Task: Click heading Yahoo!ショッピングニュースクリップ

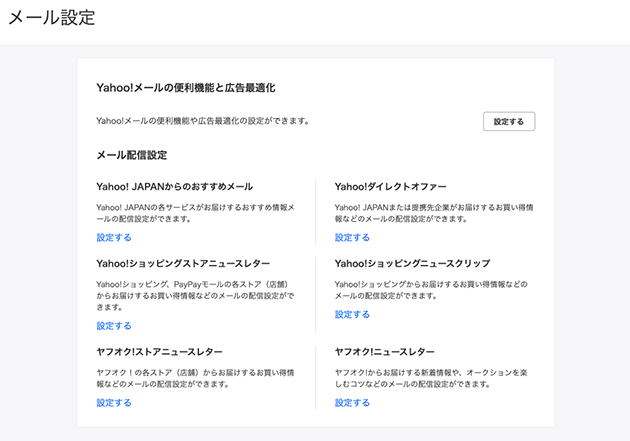Action: click(412, 263)
